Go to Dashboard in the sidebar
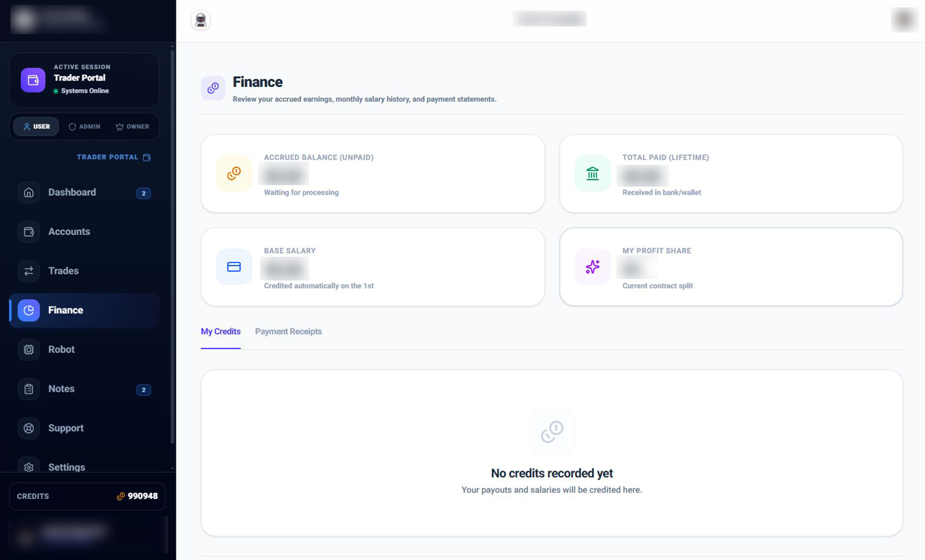Image resolution: width=925 pixels, height=560 pixels. [x=85, y=192]
